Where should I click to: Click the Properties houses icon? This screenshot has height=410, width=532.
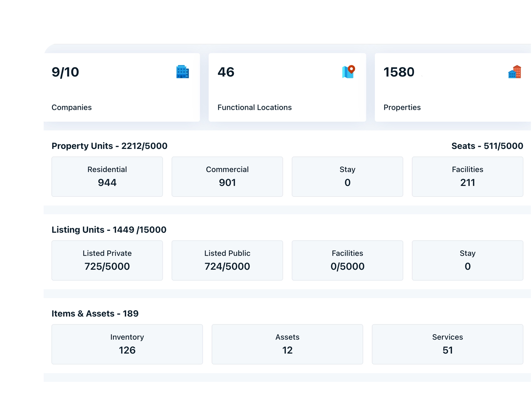tap(514, 72)
